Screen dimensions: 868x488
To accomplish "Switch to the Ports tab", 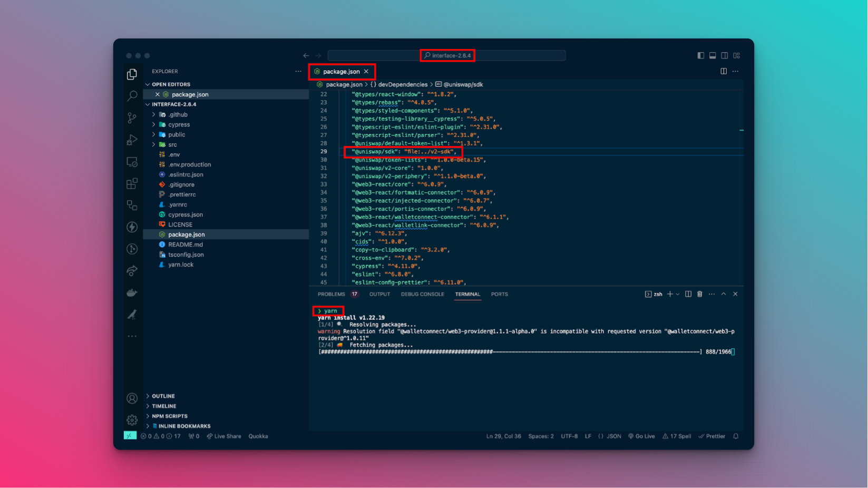I will pos(499,294).
